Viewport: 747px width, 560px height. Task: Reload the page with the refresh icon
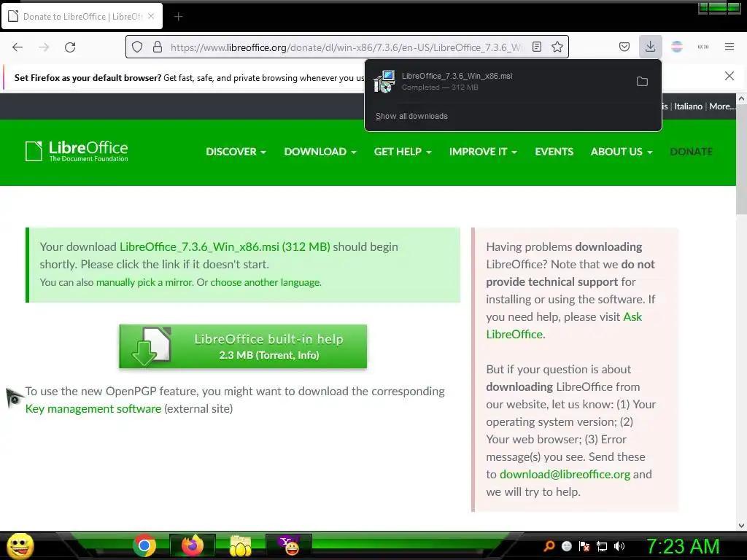click(70, 47)
